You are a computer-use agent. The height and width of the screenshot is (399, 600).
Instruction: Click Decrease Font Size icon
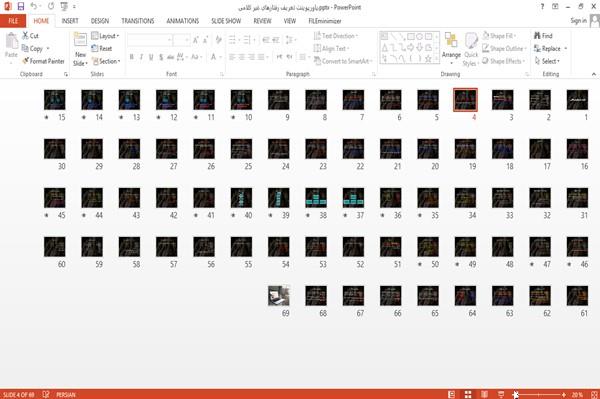pos(206,40)
